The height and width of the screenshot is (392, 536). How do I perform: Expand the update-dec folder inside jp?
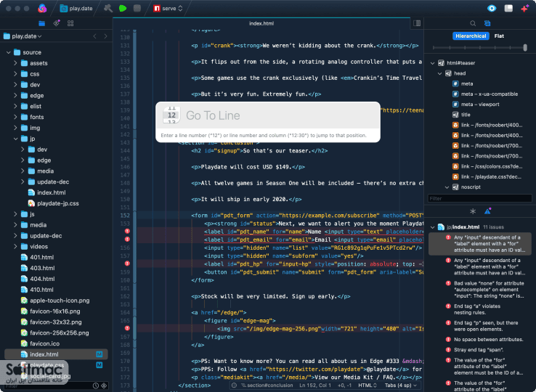(23, 181)
